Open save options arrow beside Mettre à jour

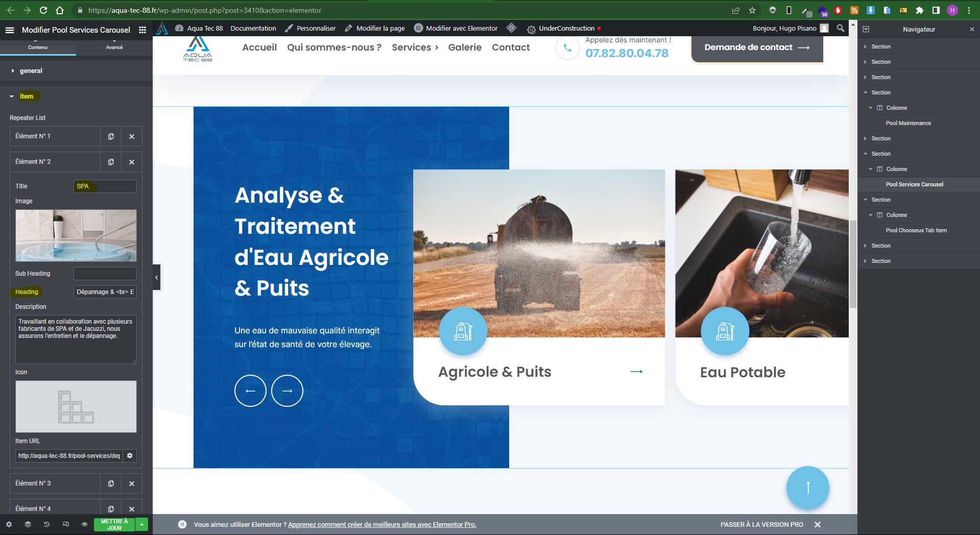pyautogui.click(x=142, y=524)
